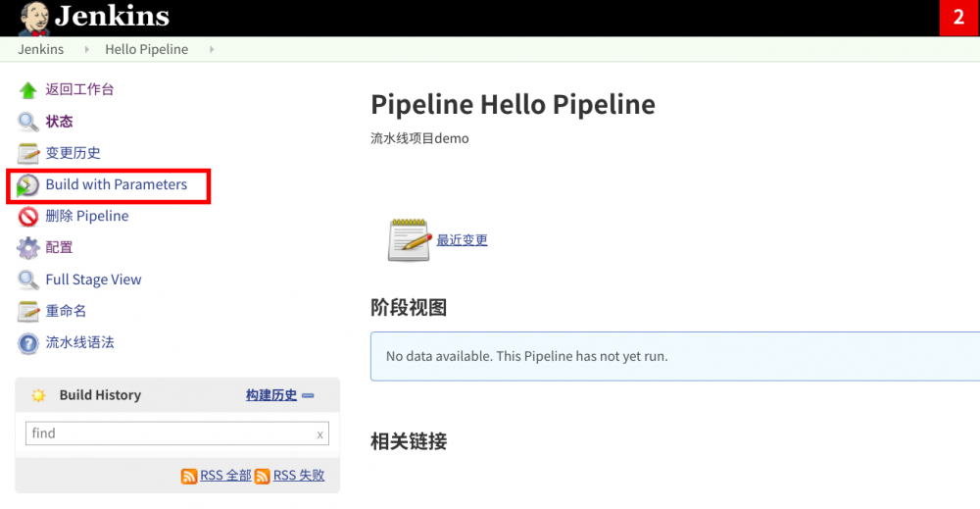Open the RSS 全部 feed link
This screenshot has width=980, height=509.
pos(225,476)
